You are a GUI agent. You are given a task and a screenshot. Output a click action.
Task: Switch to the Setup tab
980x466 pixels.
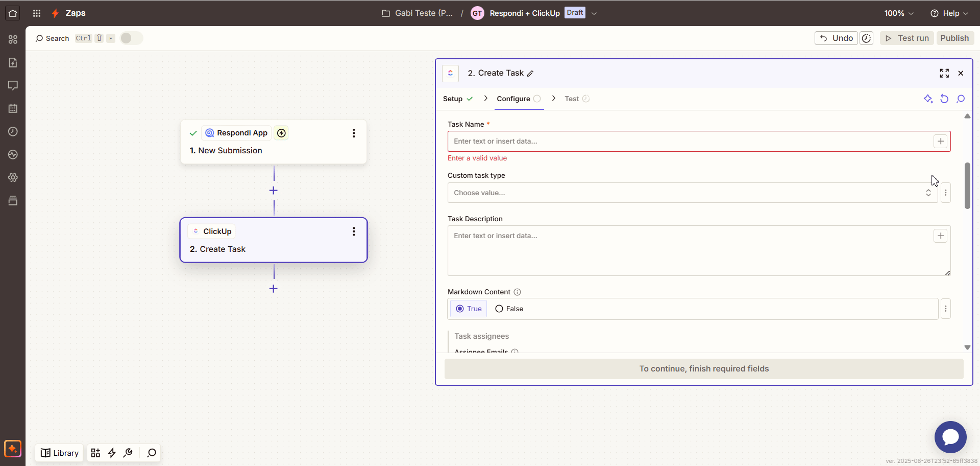pyautogui.click(x=458, y=99)
